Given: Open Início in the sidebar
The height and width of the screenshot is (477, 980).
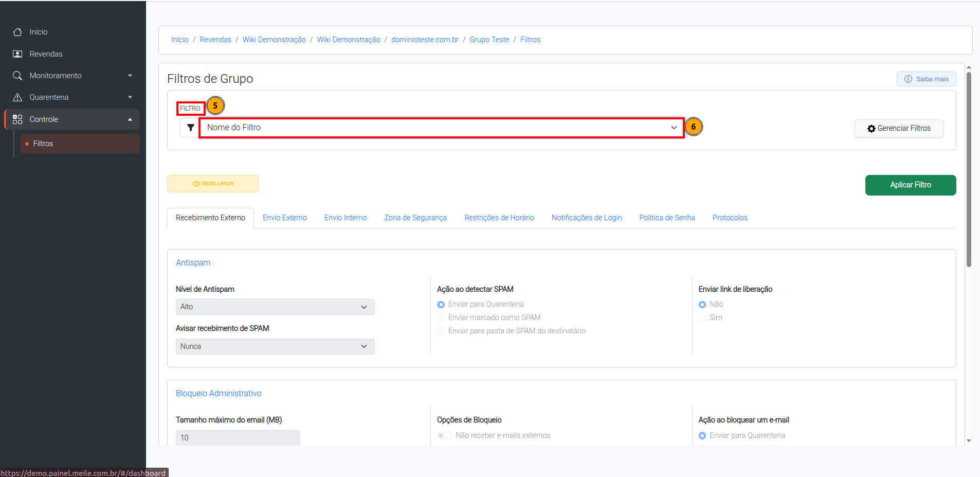Looking at the screenshot, I should tap(72, 32).
